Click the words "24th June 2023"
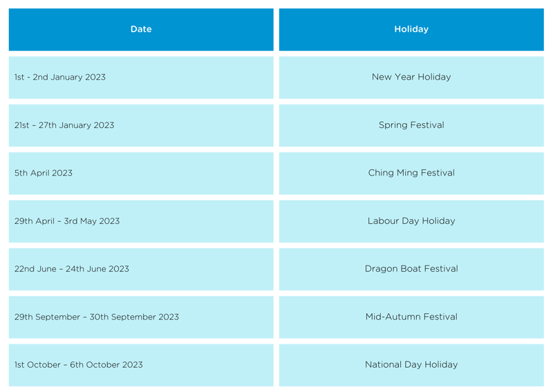Image resolution: width=553 pixels, height=392 pixels. (97, 269)
